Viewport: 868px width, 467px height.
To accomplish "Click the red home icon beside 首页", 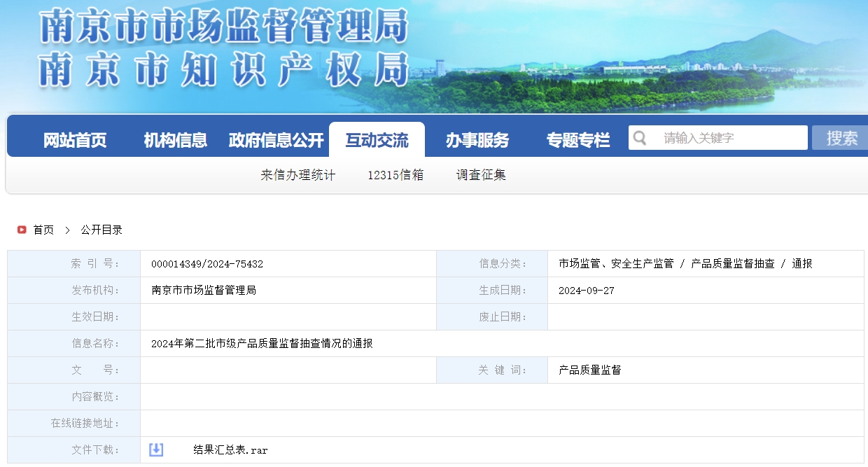I will (x=22, y=230).
